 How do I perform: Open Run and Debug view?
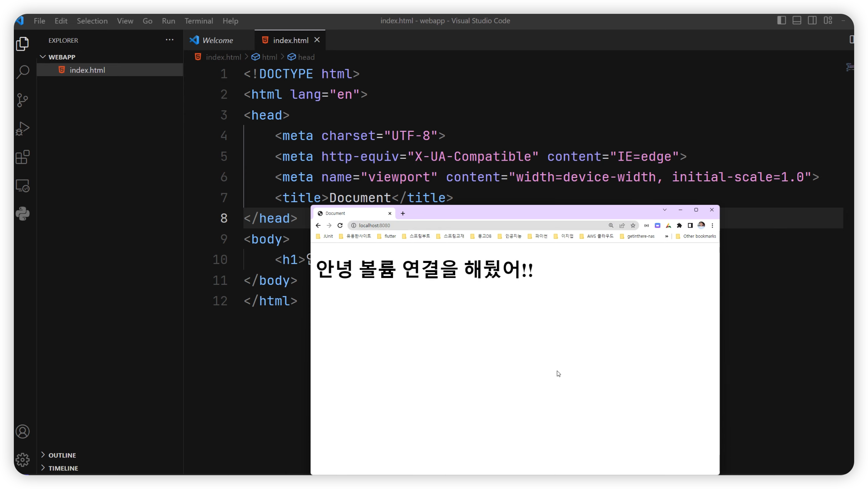pos(23,129)
